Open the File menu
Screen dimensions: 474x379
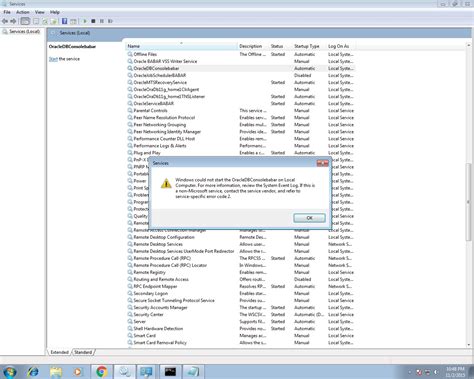[7, 12]
